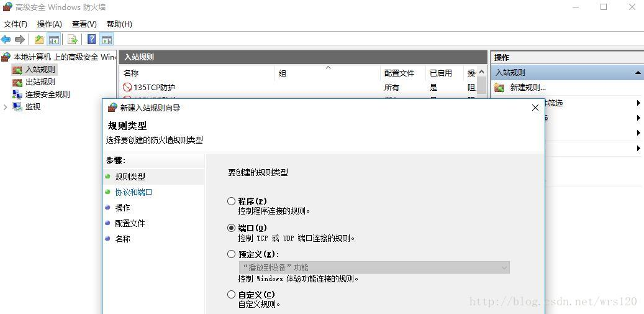Viewport: 644px width, 314px height.
Task: Click the 连接安全规则 tree node icon
Action: pyautogui.click(x=17, y=95)
